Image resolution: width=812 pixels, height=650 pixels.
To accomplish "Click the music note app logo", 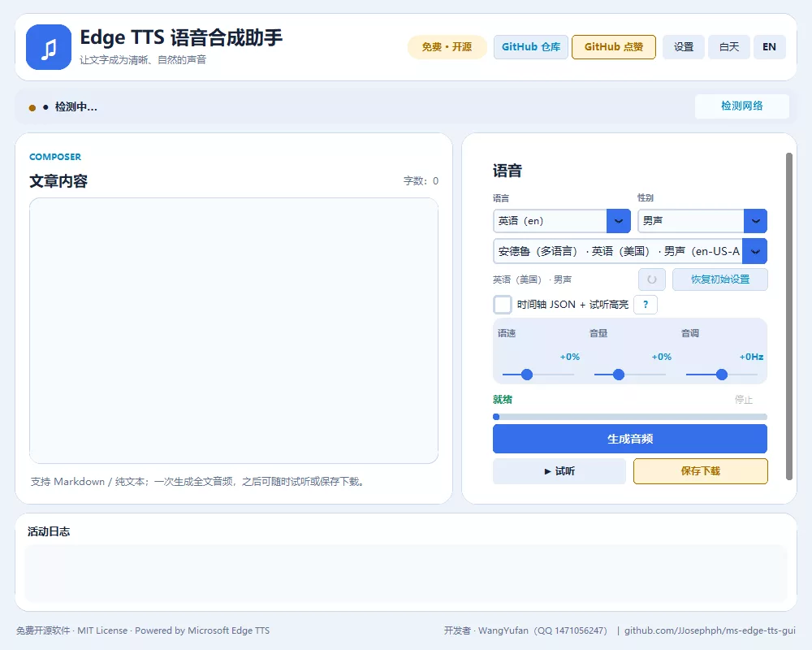I will click(x=49, y=47).
